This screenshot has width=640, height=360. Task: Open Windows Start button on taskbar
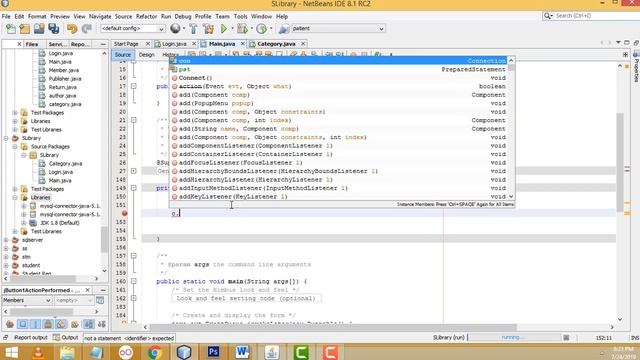pos(11,352)
